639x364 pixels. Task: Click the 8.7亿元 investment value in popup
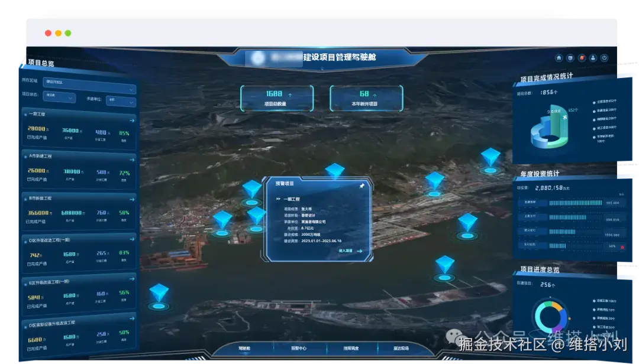coord(307,229)
